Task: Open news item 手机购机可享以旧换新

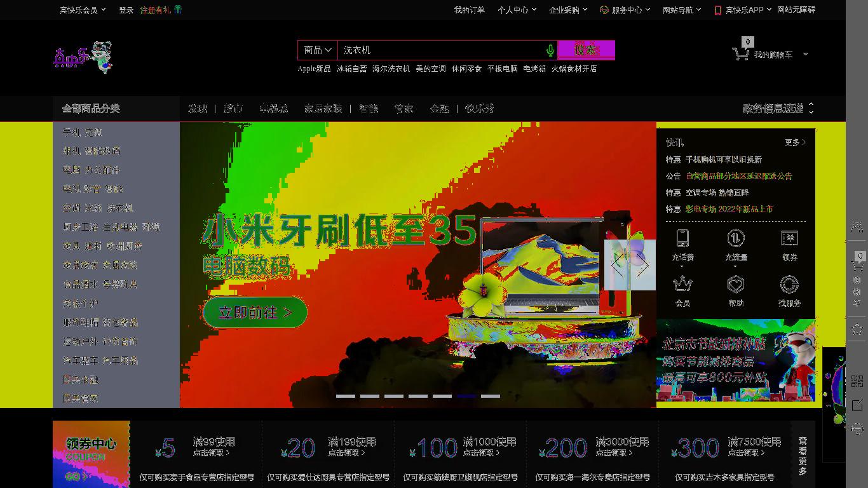Action: point(724,159)
